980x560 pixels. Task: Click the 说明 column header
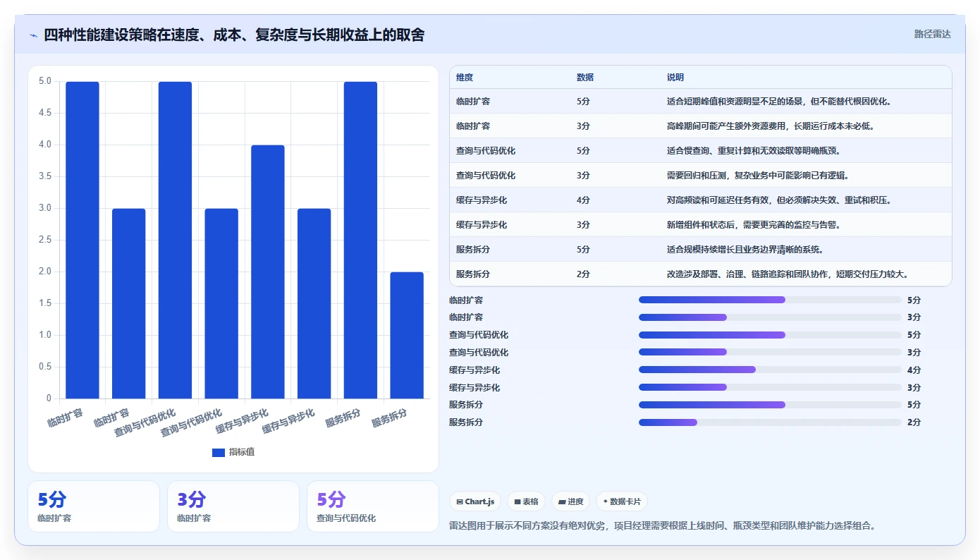point(675,78)
